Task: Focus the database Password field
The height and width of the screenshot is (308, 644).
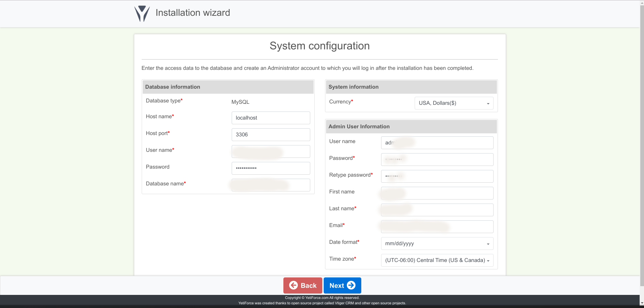Action: click(271, 168)
